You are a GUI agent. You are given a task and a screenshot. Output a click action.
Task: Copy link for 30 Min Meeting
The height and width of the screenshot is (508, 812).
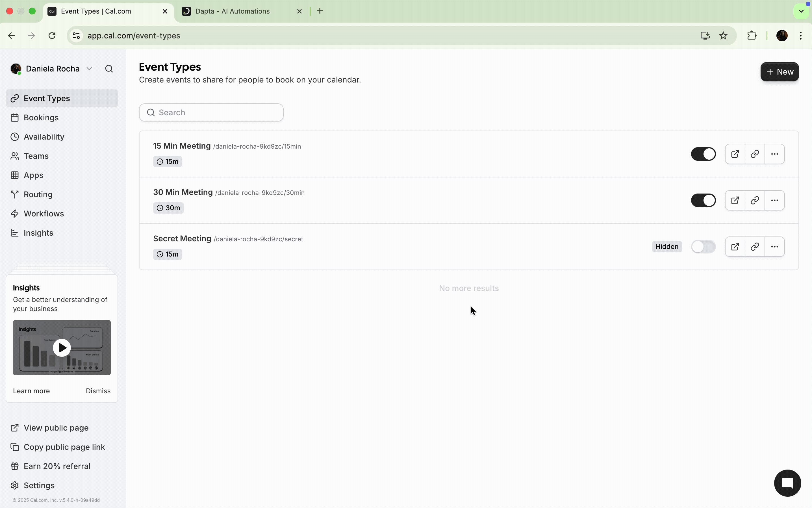tap(755, 201)
